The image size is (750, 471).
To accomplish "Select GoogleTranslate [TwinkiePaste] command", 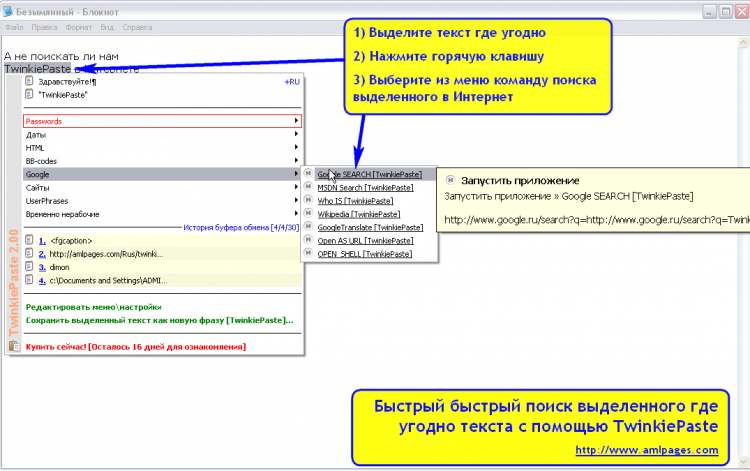I will tap(370, 227).
